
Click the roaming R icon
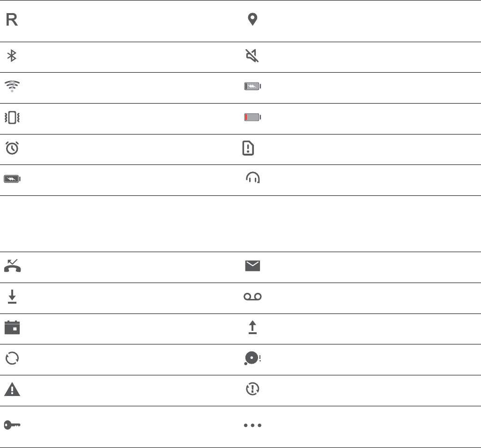[x=12, y=20]
